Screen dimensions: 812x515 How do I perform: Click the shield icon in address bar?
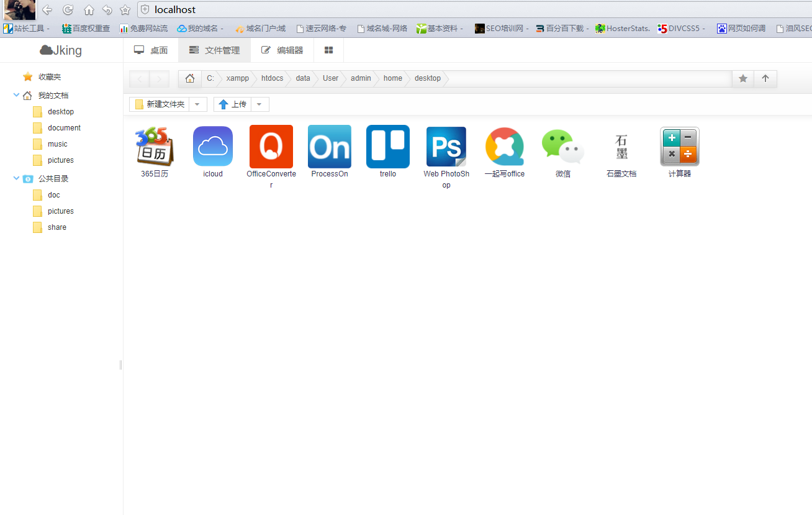coord(145,9)
